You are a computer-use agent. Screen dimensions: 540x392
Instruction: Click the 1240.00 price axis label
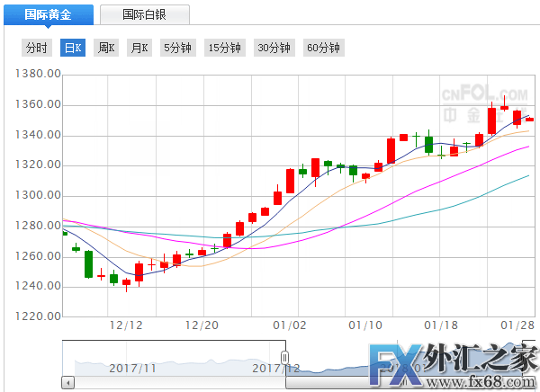pos(38,286)
